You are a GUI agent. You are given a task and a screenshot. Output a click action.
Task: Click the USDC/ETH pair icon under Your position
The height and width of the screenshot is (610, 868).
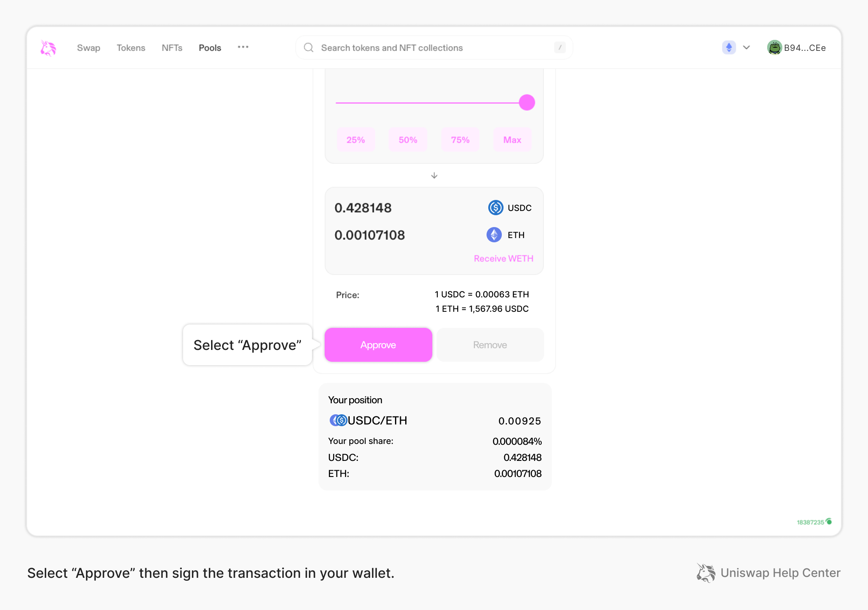[x=338, y=420]
